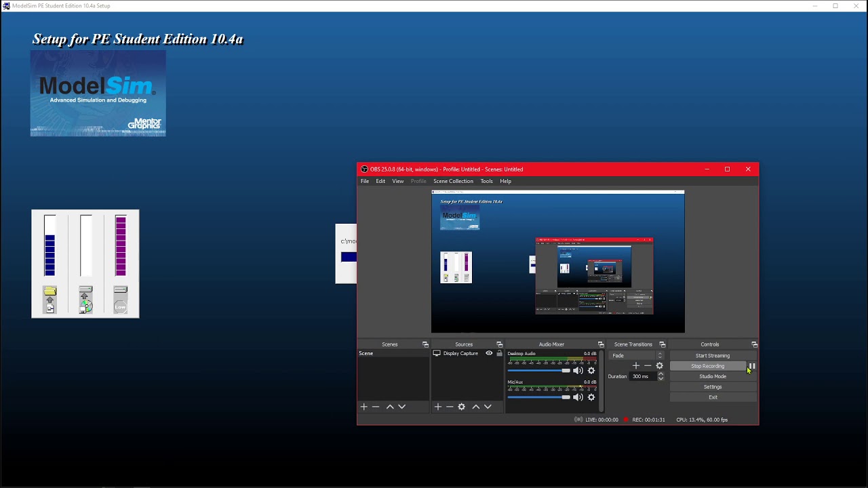Open transition properties gear icon
Screen dimensions: 868x488
tap(659, 366)
